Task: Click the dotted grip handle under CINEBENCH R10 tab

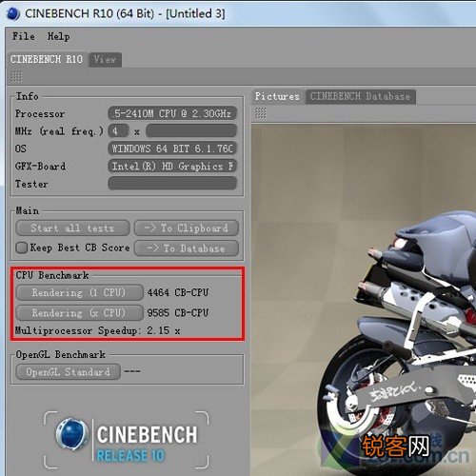Action: [x=16, y=76]
